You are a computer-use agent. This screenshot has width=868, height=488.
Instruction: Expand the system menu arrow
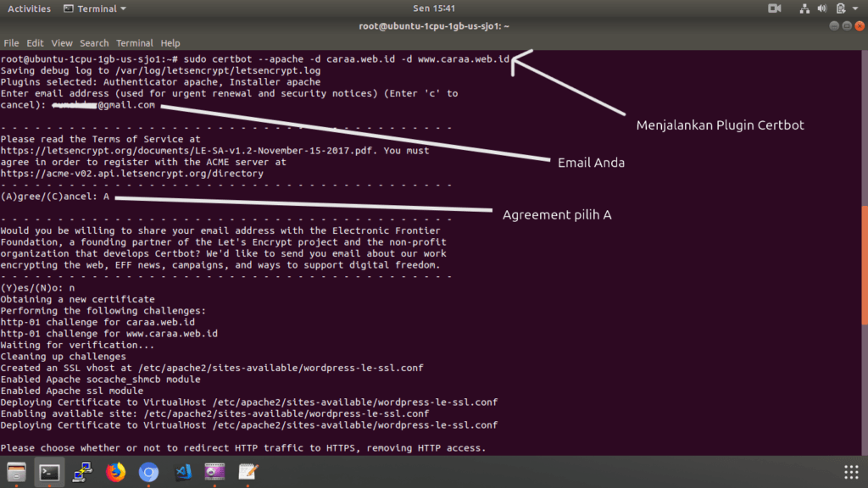855,8
